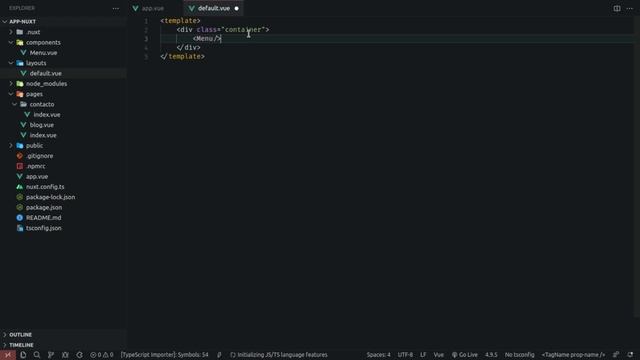Click the .gitignore git icon
640x360 pixels.
20,156
